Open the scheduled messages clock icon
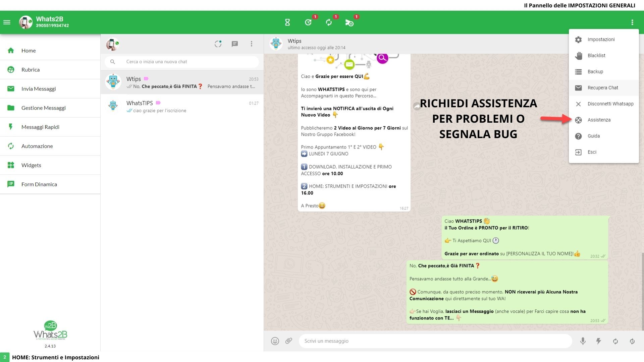Viewport: 644px width, 362px height. coord(308,22)
